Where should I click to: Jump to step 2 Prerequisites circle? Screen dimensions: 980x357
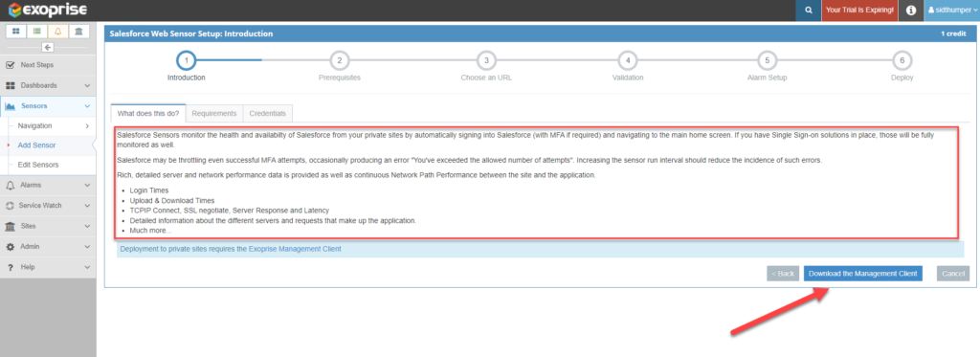click(x=340, y=60)
